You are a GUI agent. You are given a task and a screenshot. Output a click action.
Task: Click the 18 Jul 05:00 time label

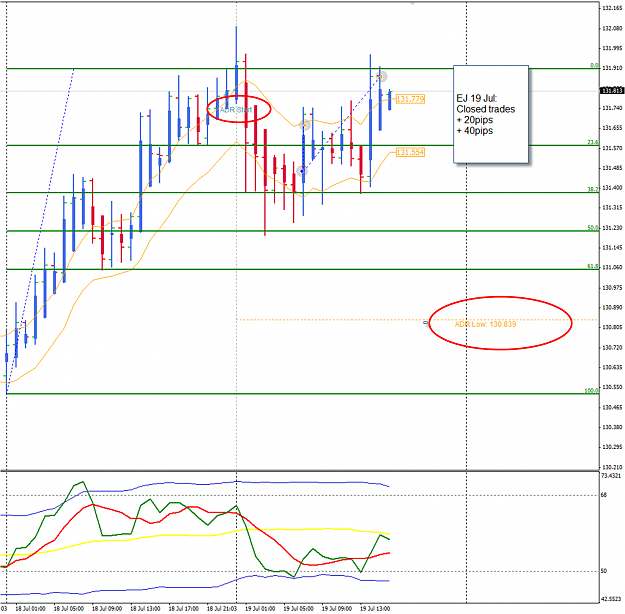pos(69,608)
